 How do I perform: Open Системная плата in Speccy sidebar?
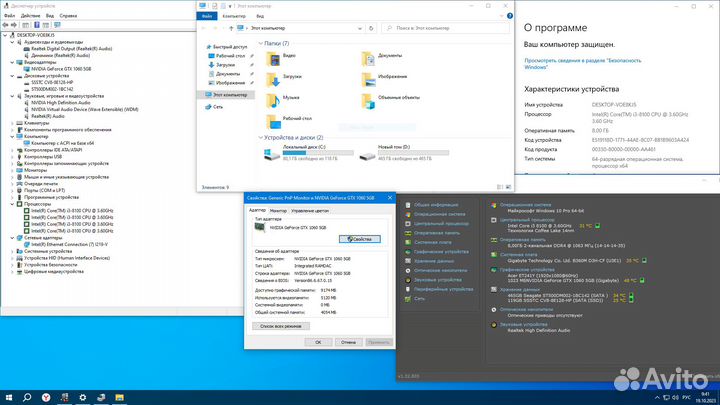point(433,242)
